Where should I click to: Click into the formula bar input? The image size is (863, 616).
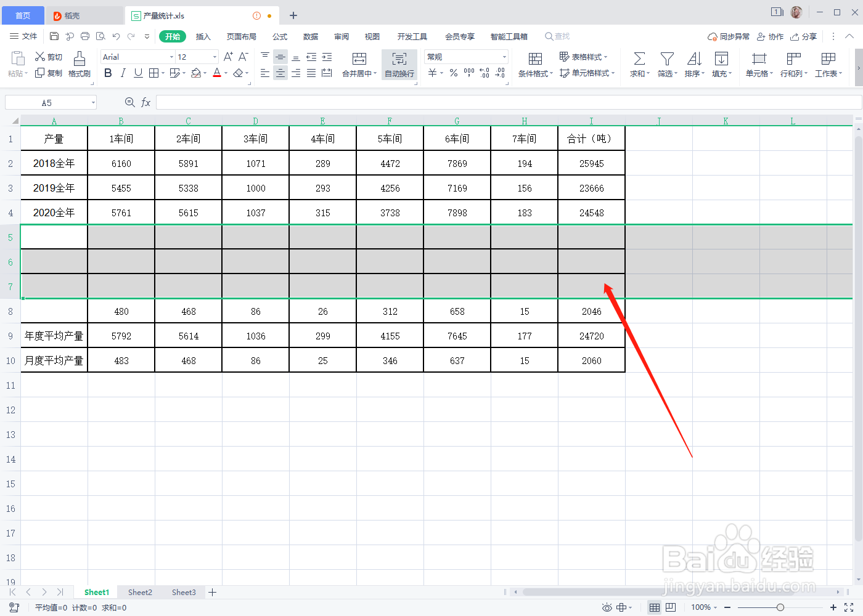(x=509, y=102)
